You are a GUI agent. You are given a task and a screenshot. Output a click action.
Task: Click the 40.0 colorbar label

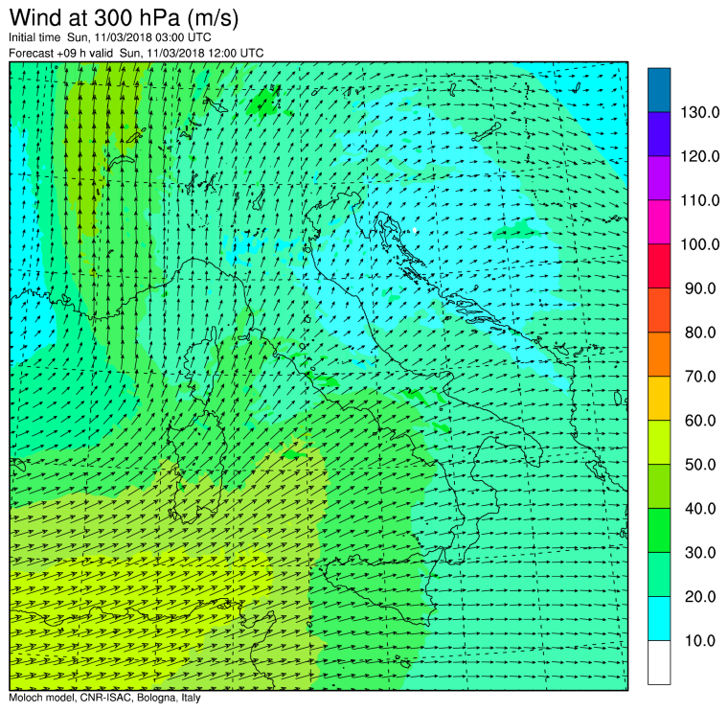coord(700,509)
